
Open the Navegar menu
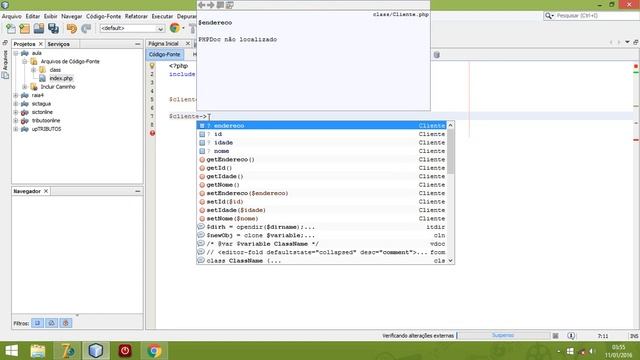(72, 16)
